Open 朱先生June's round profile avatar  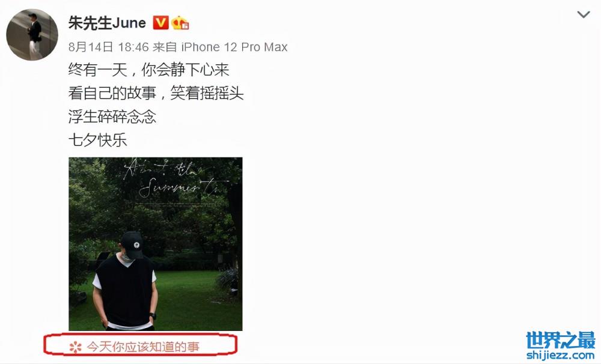point(32,34)
